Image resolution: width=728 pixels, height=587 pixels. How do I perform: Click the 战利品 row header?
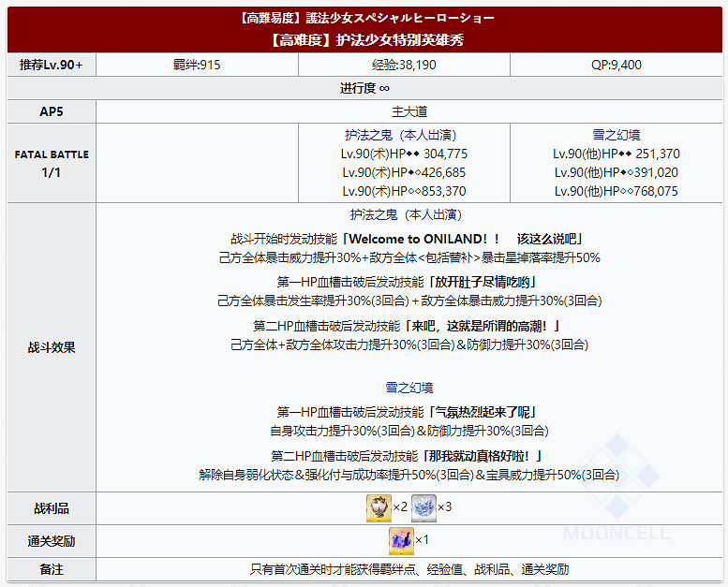coord(52,508)
